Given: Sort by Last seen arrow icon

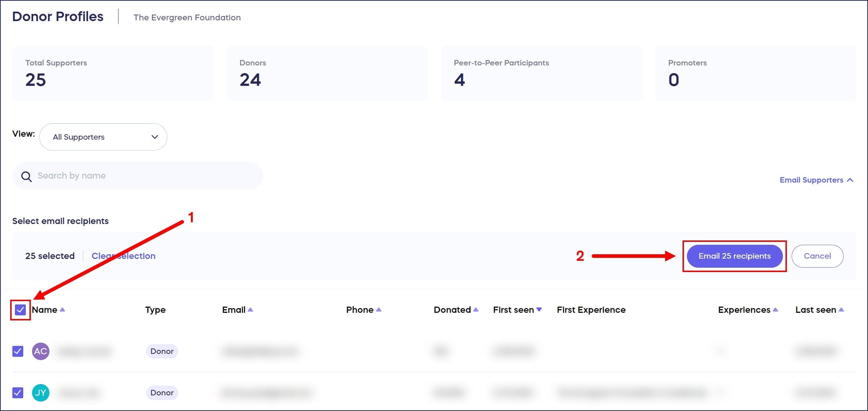Looking at the screenshot, I should (841, 310).
